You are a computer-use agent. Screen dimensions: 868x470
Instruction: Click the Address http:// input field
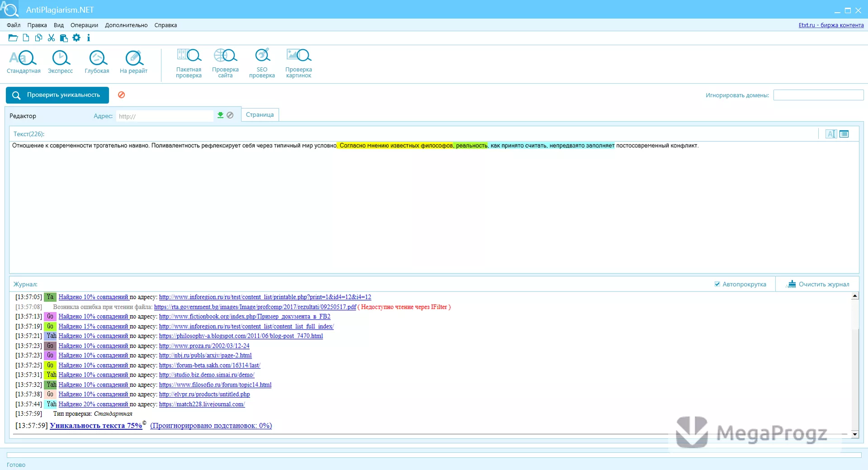click(165, 116)
